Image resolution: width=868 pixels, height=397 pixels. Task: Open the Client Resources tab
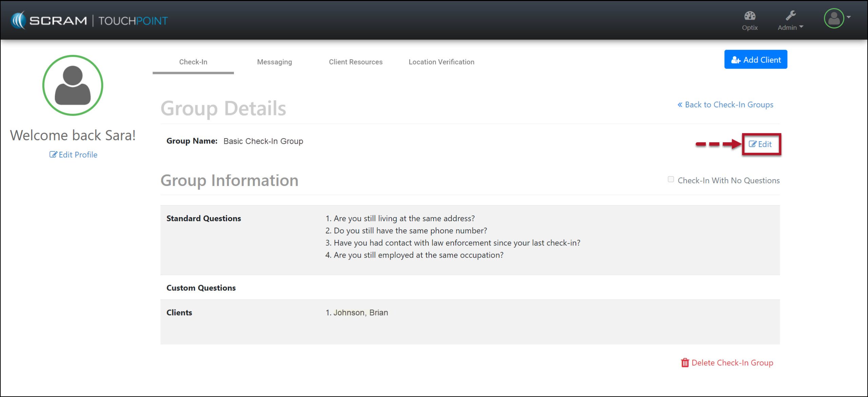(x=355, y=62)
